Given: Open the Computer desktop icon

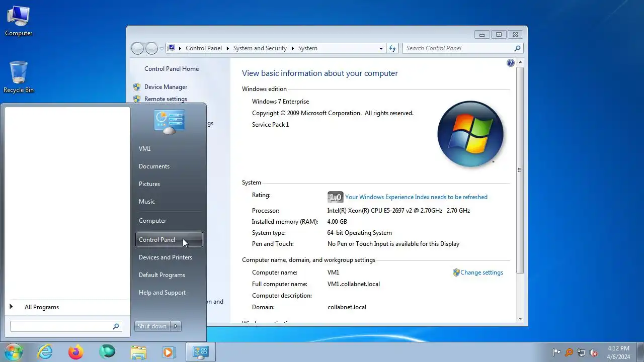Looking at the screenshot, I should coord(19,21).
